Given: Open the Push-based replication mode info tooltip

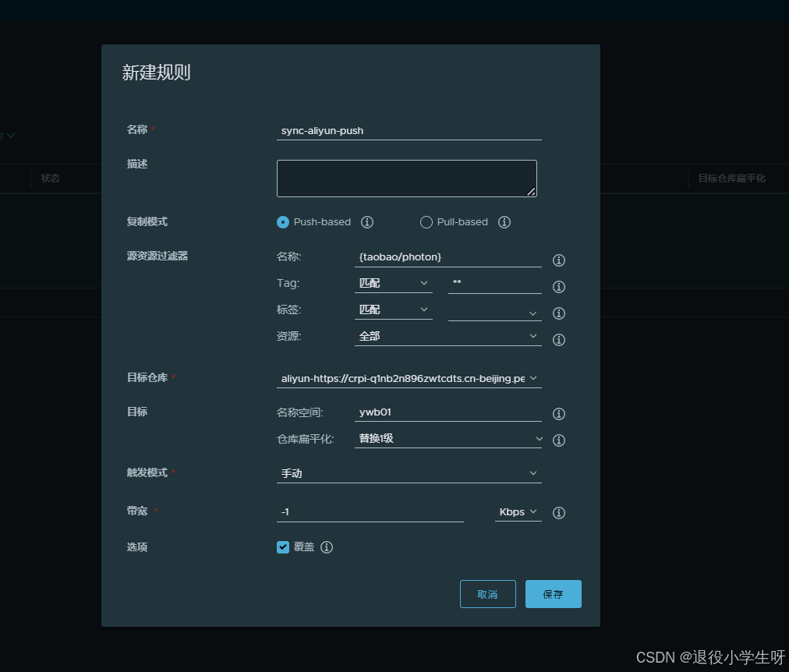Looking at the screenshot, I should coord(367,222).
